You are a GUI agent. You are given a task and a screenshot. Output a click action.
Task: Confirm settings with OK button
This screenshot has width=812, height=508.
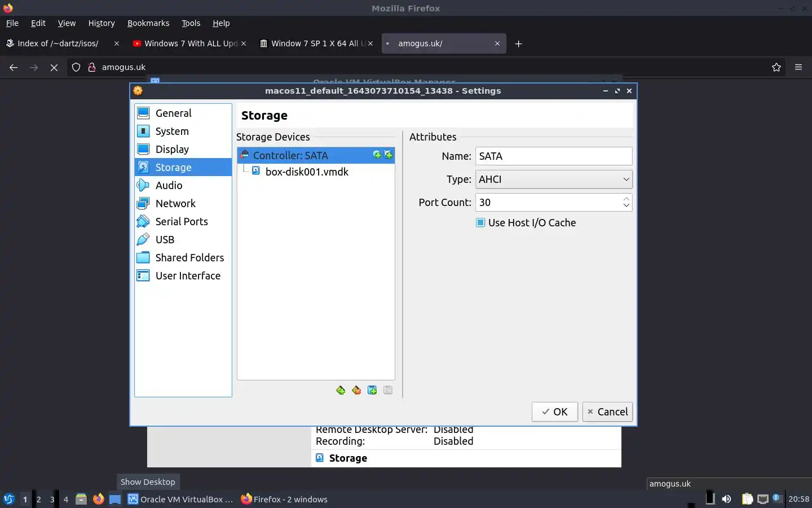[554, 411]
